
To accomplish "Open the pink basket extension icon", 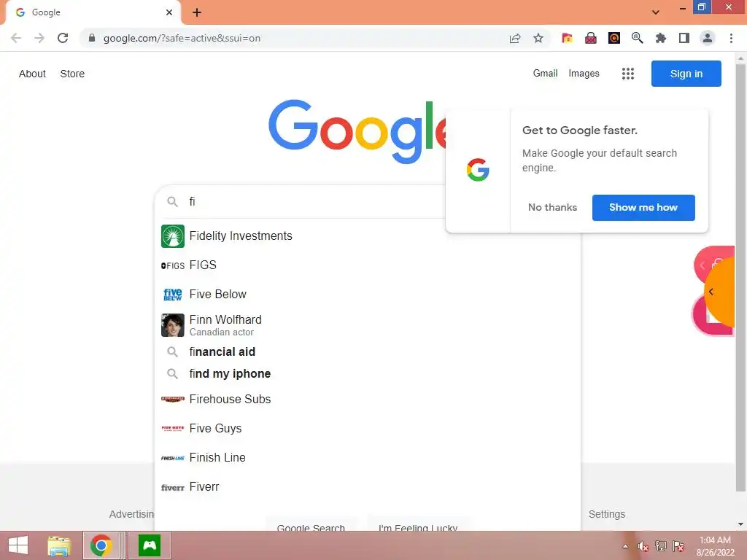I will (591, 38).
